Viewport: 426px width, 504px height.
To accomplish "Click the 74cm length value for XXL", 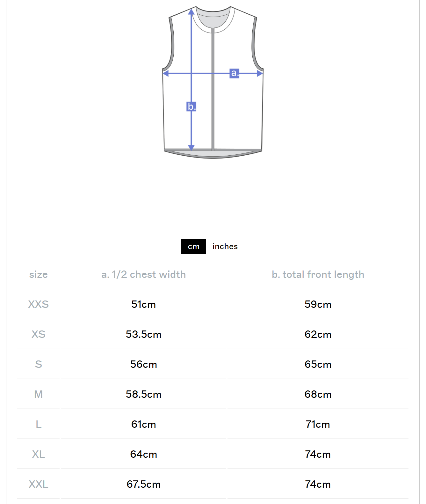I will tap(318, 484).
